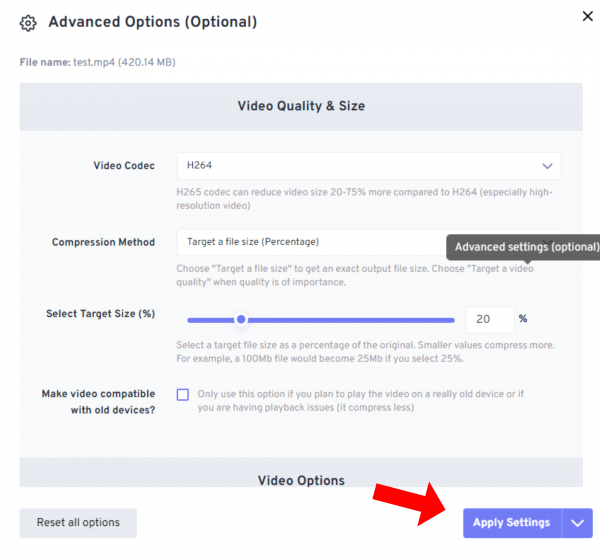Expand the arrow next to Apply Settings
Screen dimensions: 600x558
(x=577, y=523)
